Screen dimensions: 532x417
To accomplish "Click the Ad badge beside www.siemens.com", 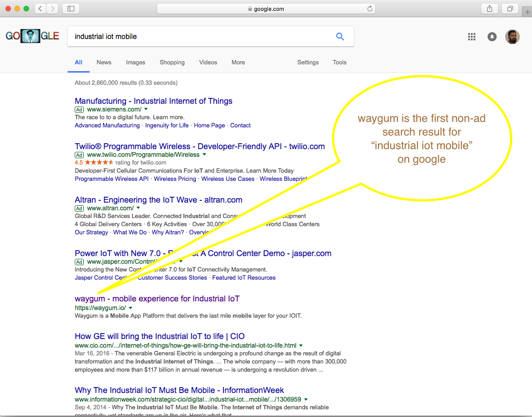I will pyautogui.click(x=79, y=110).
